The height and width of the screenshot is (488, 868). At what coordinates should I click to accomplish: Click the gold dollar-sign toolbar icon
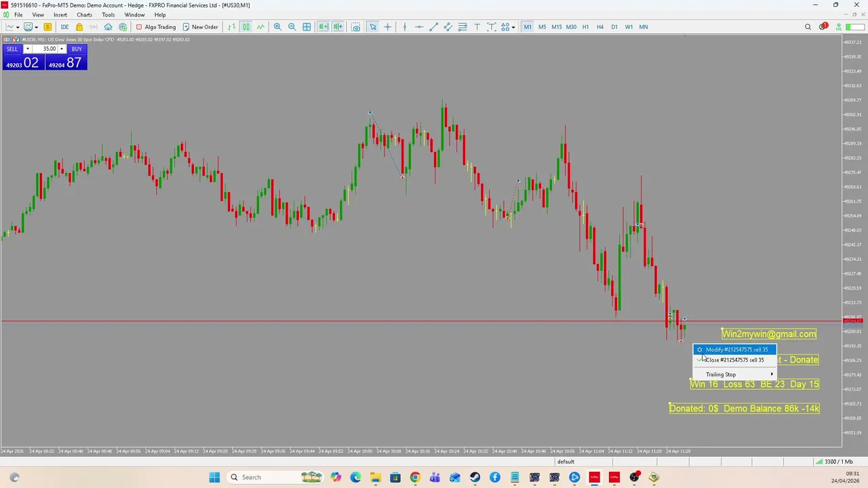click(x=47, y=27)
